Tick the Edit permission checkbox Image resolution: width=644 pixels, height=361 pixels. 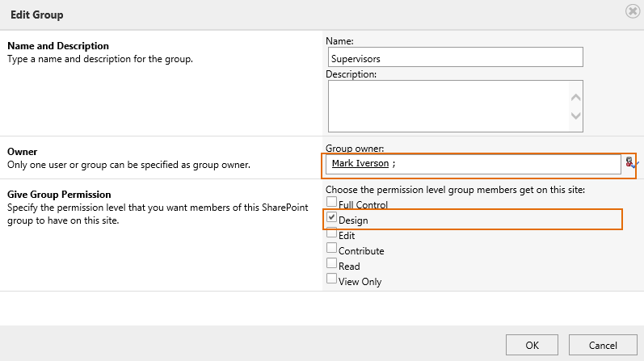(331, 233)
